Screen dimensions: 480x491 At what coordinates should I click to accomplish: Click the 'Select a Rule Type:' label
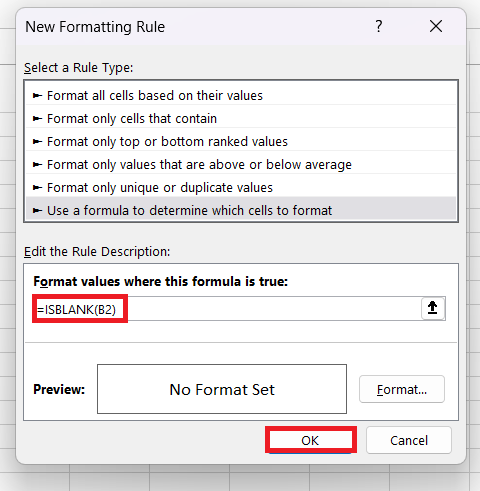pyautogui.click(x=79, y=68)
